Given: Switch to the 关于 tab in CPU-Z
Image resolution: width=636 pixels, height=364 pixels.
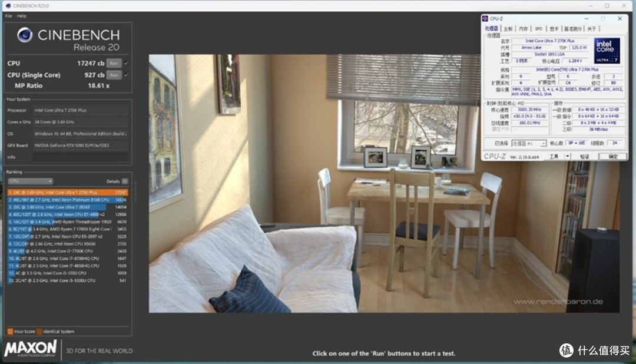Looking at the screenshot, I should click(x=592, y=29).
